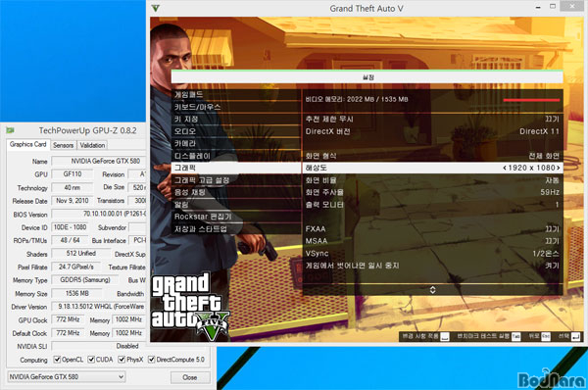Click the Esc key back icon

[x=546, y=336]
